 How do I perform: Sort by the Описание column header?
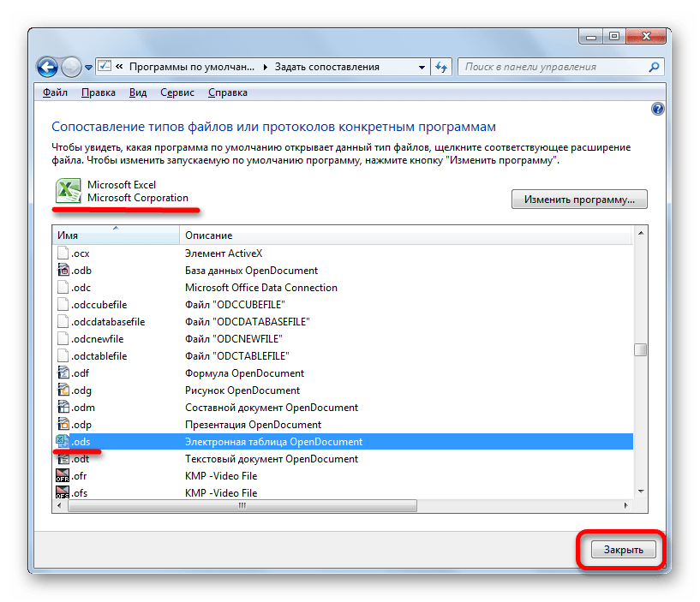pyautogui.click(x=406, y=235)
